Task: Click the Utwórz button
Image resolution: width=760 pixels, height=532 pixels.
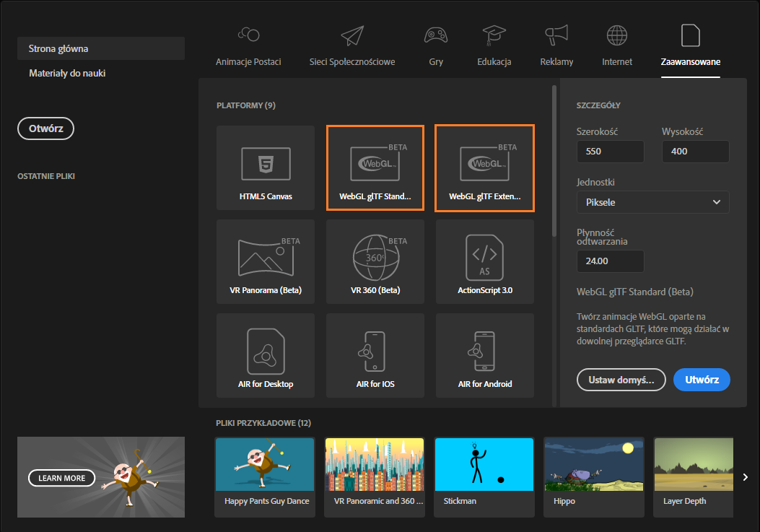Action: point(702,380)
